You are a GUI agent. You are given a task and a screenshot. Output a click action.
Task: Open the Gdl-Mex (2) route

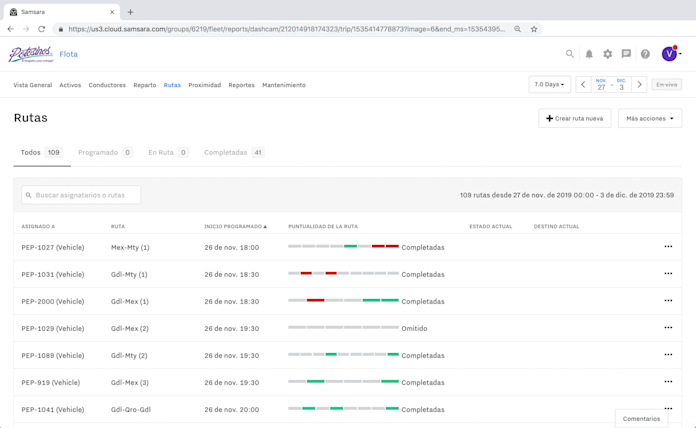pyautogui.click(x=130, y=329)
